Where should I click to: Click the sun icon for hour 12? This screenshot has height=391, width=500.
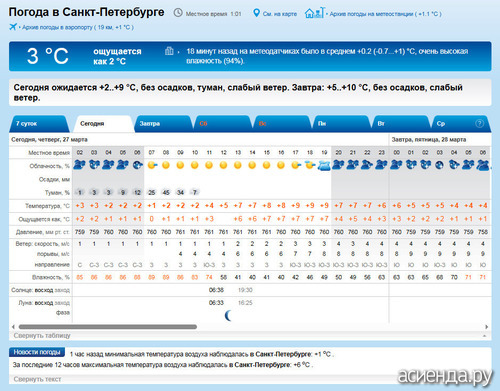[x=223, y=165]
